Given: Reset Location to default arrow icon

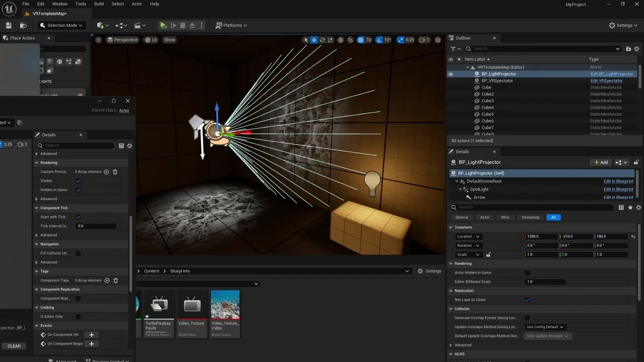Looking at the screenshot, I should pyautogui.click(x=633, y=236).
